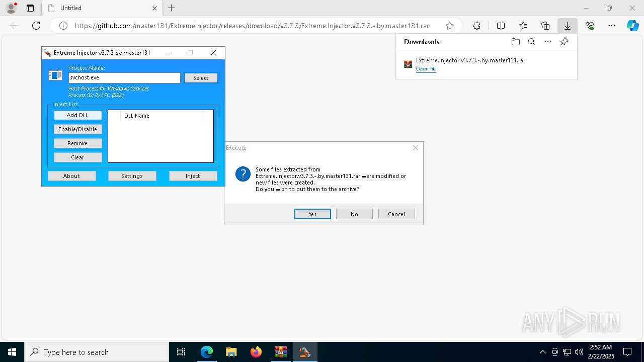This screenshot has height=362, width=644.
Task: Toggle split screen icon in Edge toolbar
Action: [x=501, y=26]
